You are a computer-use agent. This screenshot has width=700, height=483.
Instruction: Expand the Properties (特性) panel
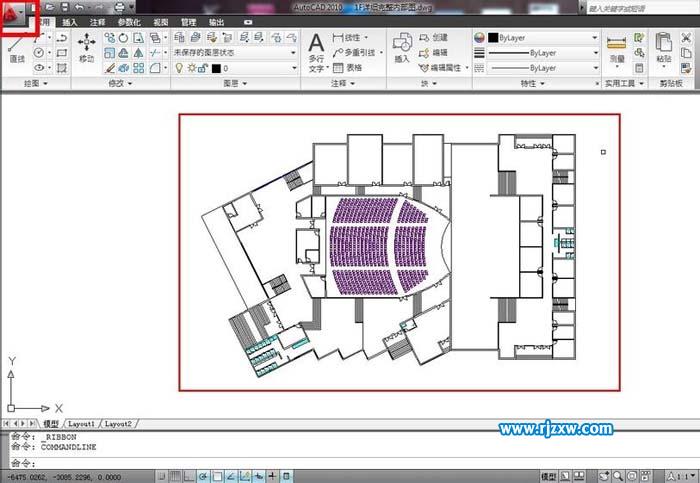(x=533, y=83)
